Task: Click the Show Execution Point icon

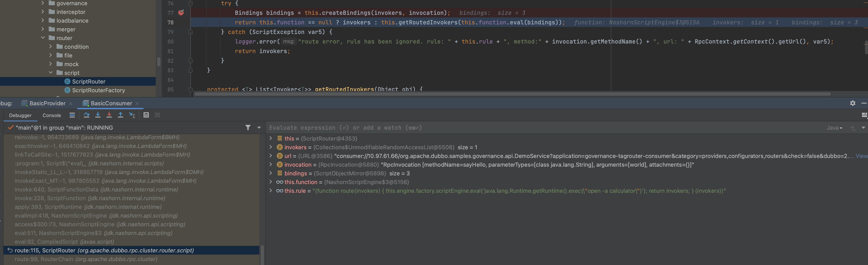Action: click(x=72, y=115)
